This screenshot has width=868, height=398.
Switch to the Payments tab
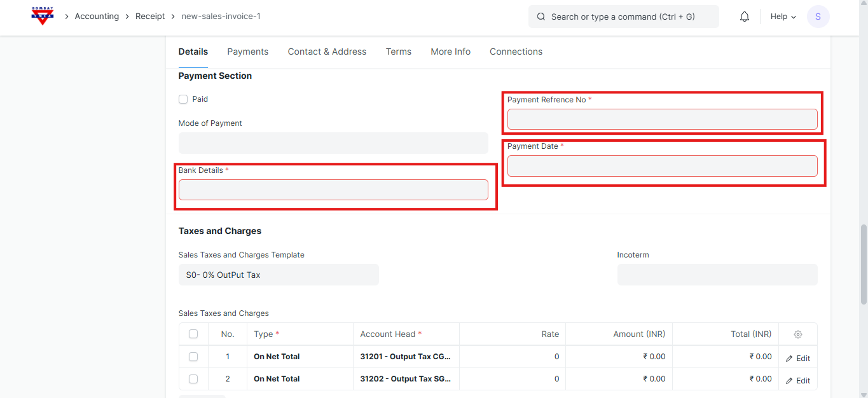(x=247, y=51)
